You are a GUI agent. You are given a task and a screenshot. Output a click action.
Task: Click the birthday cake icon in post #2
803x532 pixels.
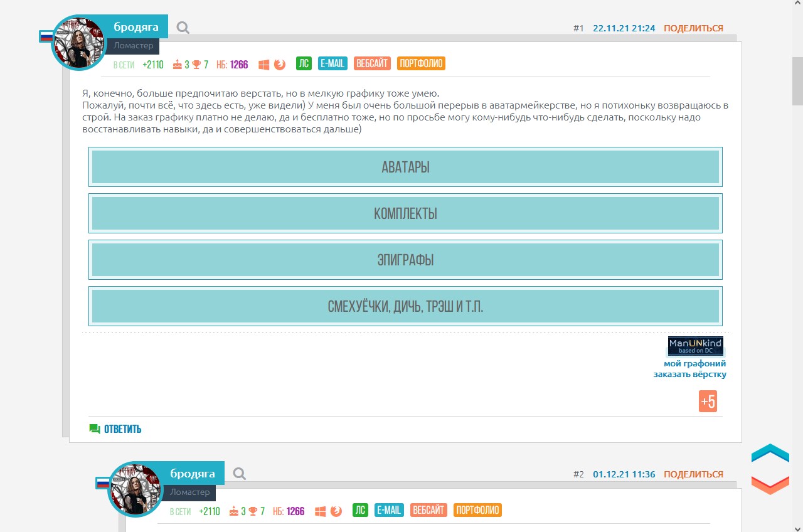pyautogui.click(x=234, y=511)
